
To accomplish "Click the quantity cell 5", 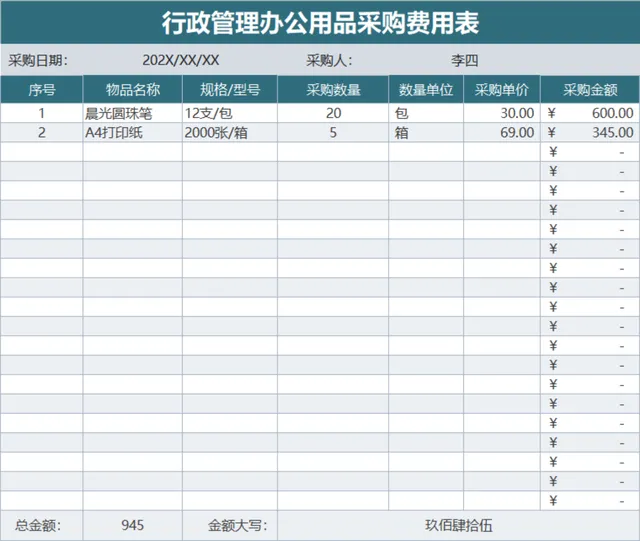I will coord(333,133).
